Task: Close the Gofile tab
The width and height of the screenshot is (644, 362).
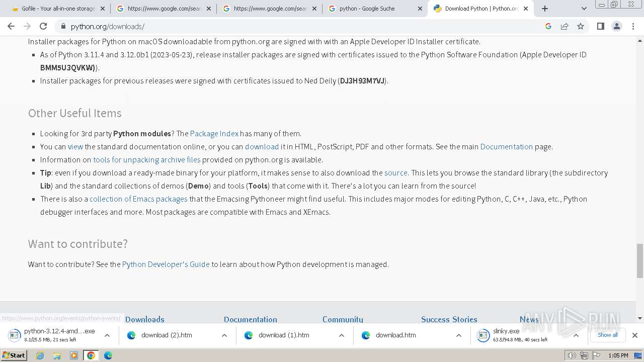Action: 103,9
